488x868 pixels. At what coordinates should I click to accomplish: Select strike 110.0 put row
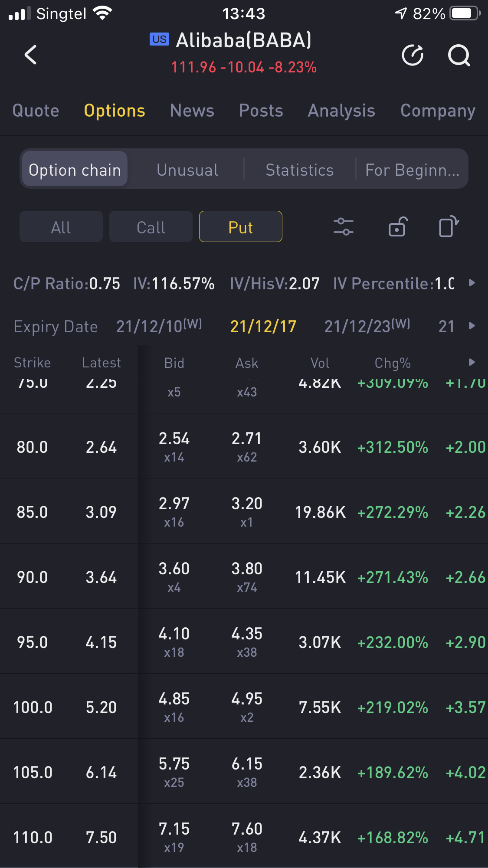244,836
